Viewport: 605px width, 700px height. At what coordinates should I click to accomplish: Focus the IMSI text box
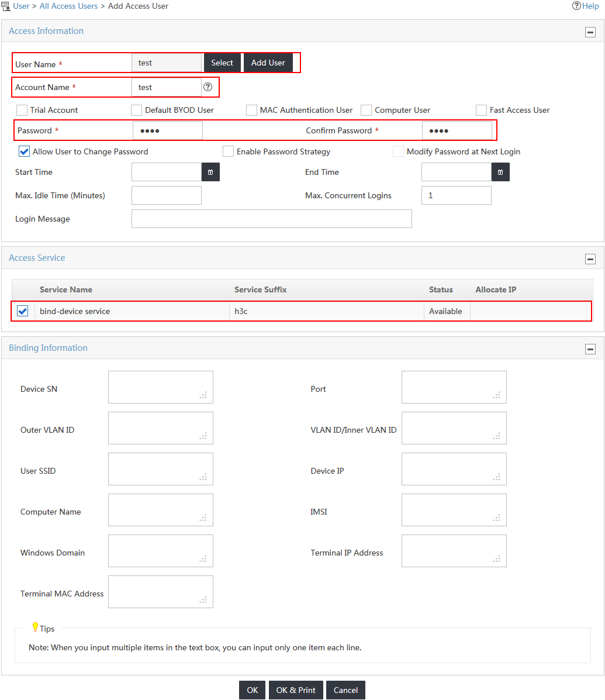(x=454, y=510)
